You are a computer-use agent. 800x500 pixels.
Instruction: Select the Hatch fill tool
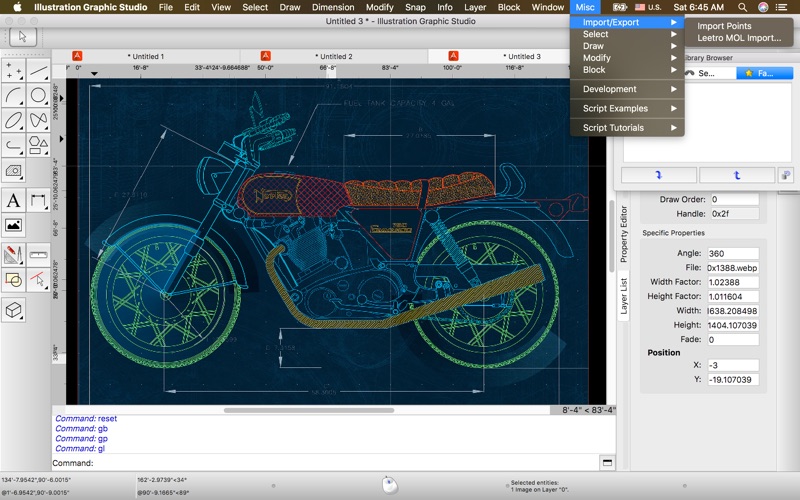pos(13,170)
